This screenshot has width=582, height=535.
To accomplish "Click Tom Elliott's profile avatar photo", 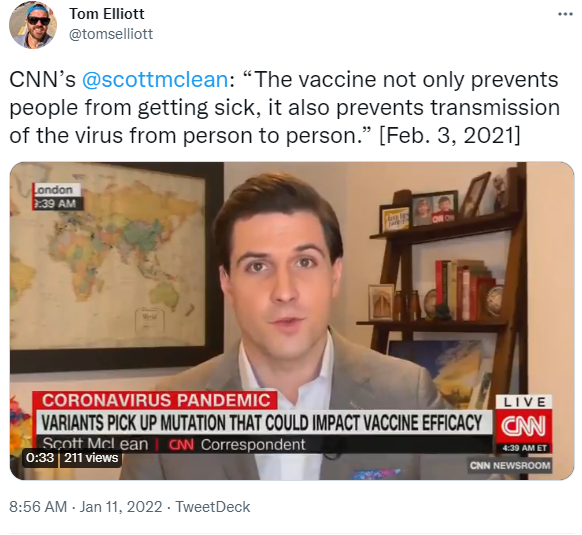I will tap(33, 25).
